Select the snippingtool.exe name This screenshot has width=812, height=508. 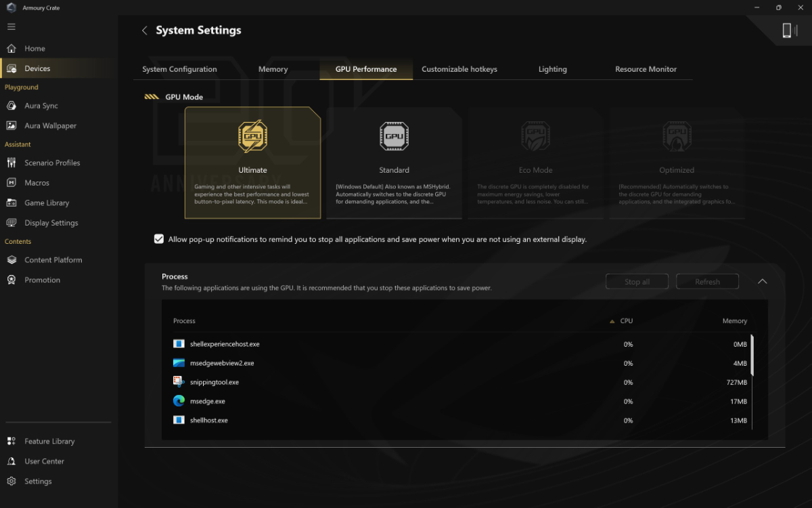pos(215,382)
